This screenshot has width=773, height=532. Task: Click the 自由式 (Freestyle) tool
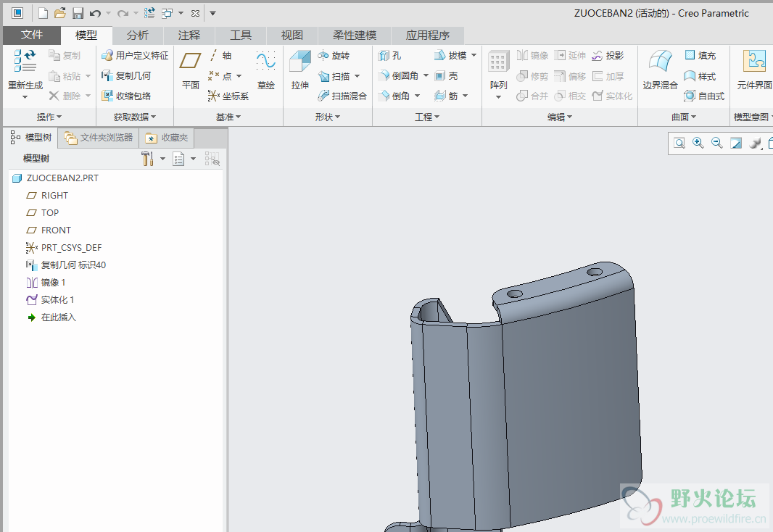(704, 96)
